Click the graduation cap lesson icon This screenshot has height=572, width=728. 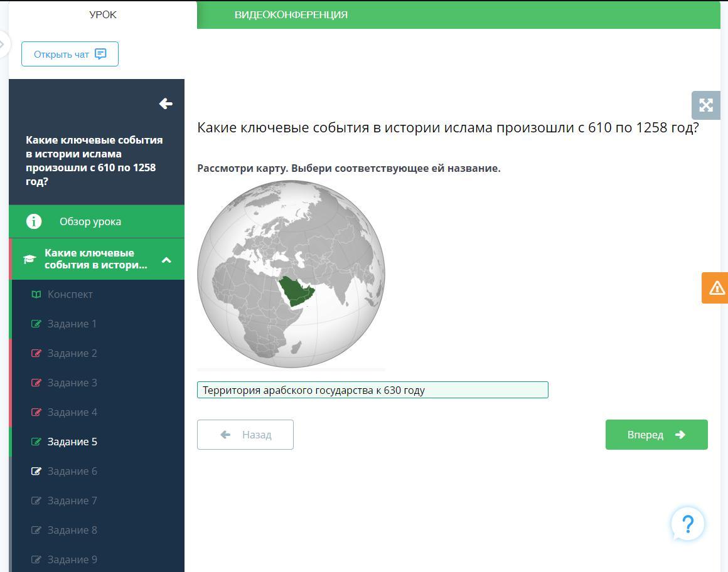click(x=29, y=259)
